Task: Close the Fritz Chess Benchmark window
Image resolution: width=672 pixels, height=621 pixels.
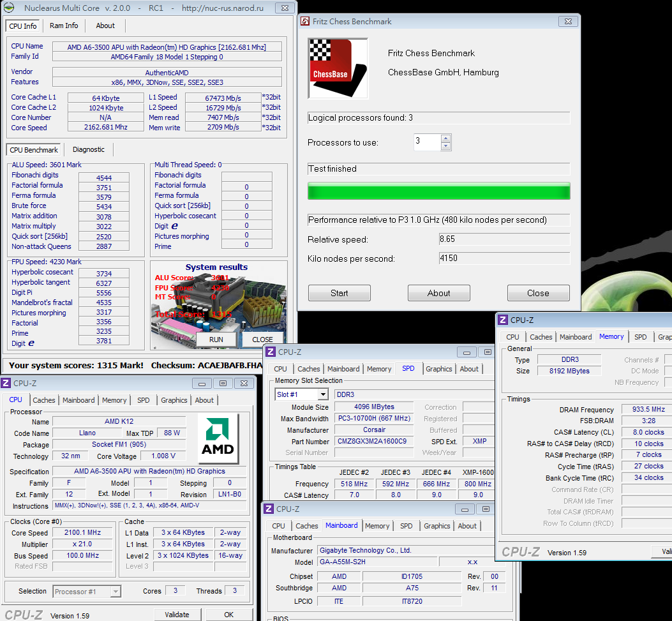Action: click(x=568, y=22)
